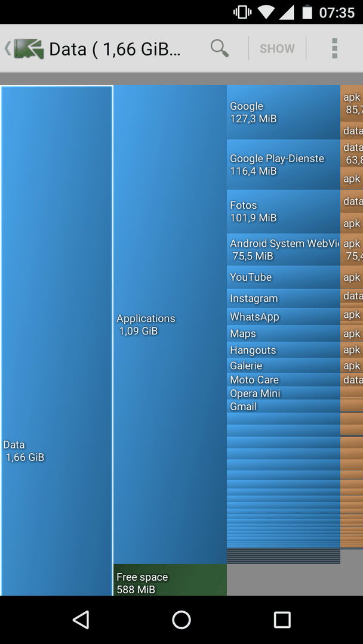This screenshot has height=644, width=363.
Task: Select the Instagram block
Action: tap(283, 298)
